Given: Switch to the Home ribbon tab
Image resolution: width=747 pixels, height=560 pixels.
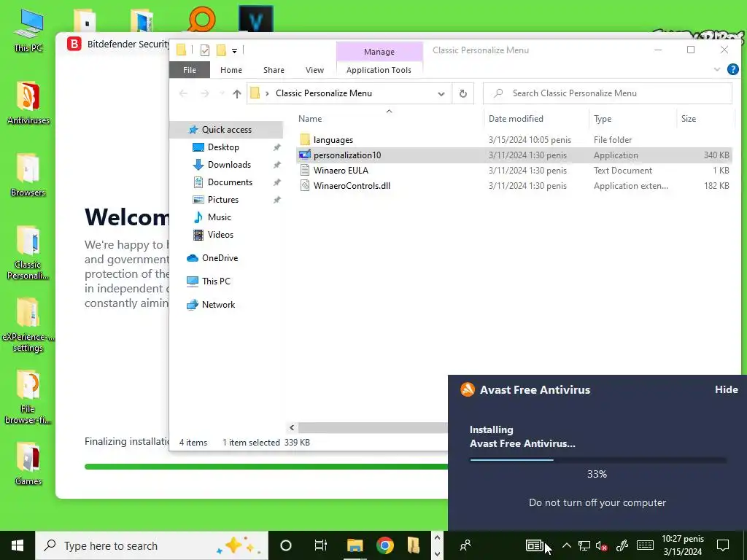Looking at the screenshot, I should point(231,70).
